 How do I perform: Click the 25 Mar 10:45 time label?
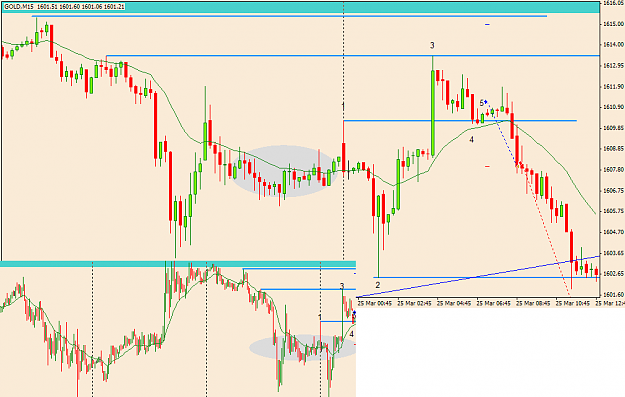click(x=573, y=304)
